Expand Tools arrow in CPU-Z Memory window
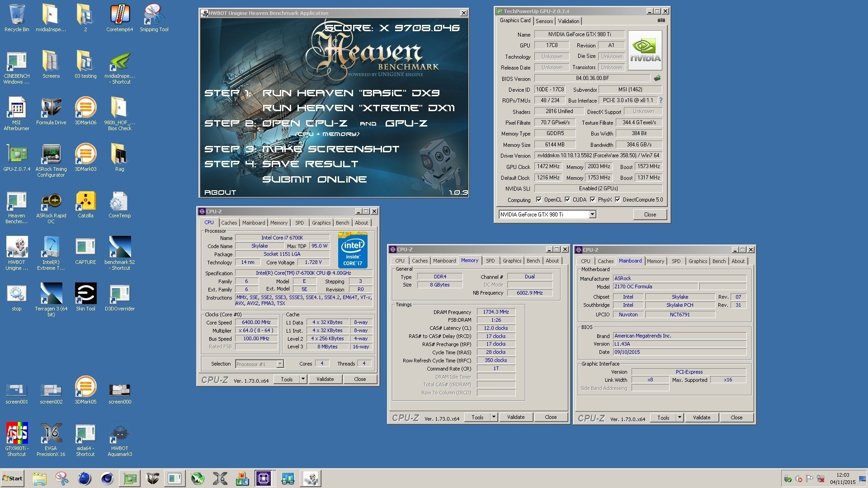This screenshot has width=868, height=488. point(494,417)
